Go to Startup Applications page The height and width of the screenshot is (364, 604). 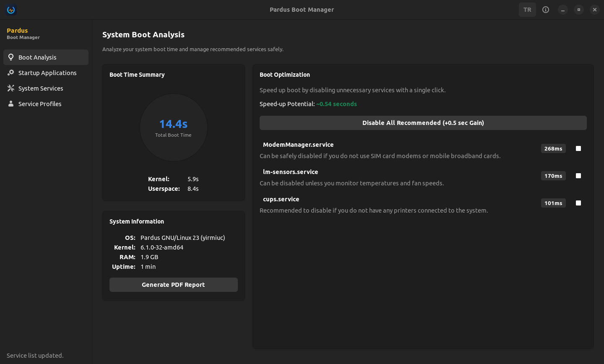(46, 73)
